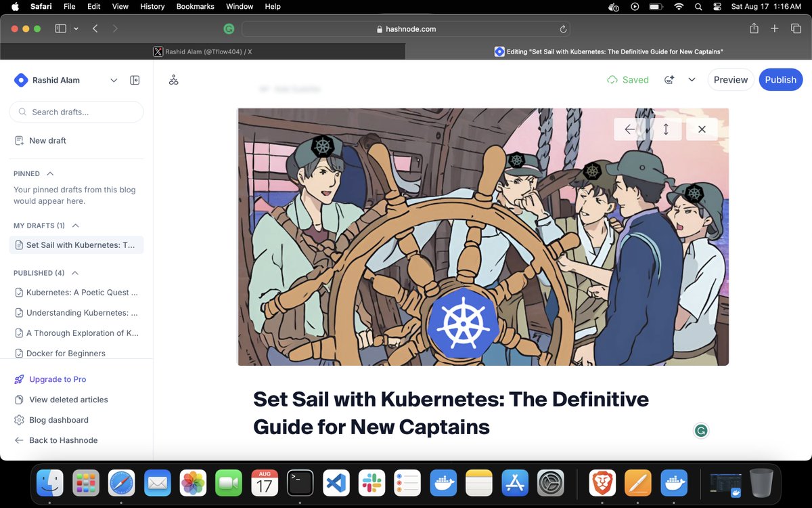Image resolution: width=812 pixels, height=508 pixels.
Task: Move cover image with left arrow button
Action: coord(630,129)
